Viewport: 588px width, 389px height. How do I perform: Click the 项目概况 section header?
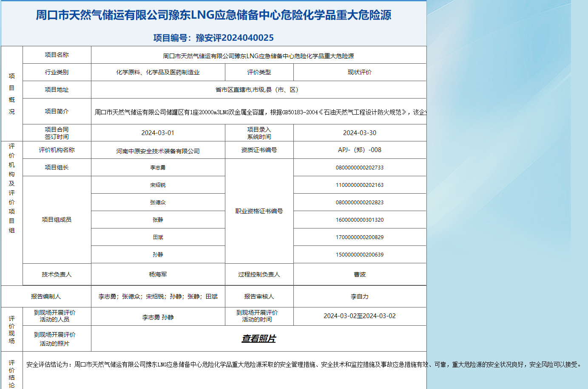tap(11, 94)
